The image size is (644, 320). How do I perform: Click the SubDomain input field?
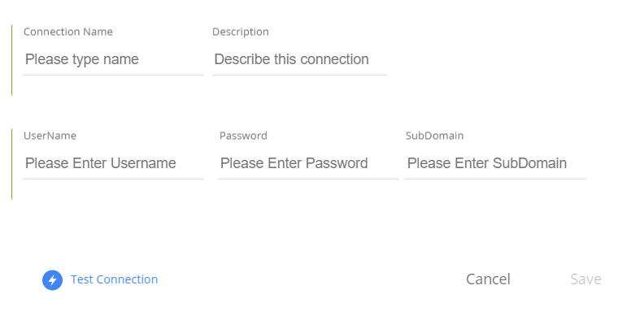tap(495, 164)
